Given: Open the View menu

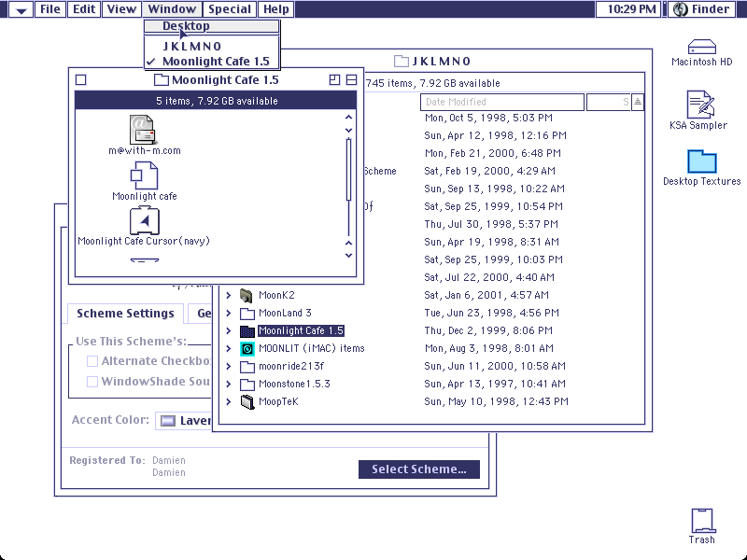Looking at the screenshot, I should [x=121, y=9].
